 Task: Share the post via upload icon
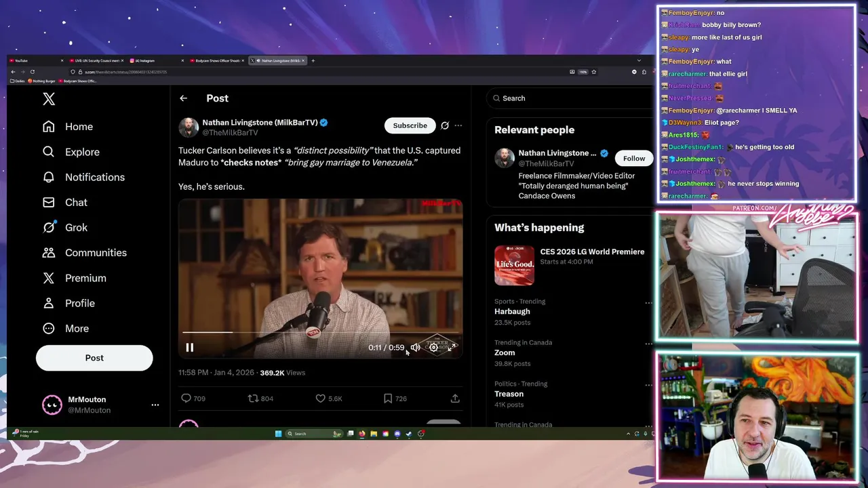click(455, 399)
